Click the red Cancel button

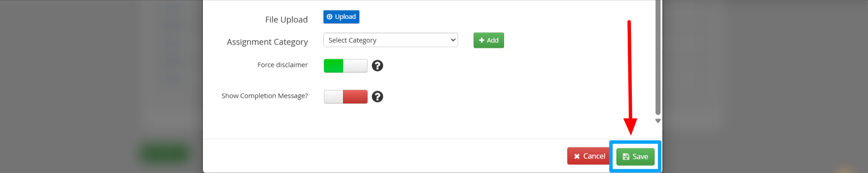[589, 156]
